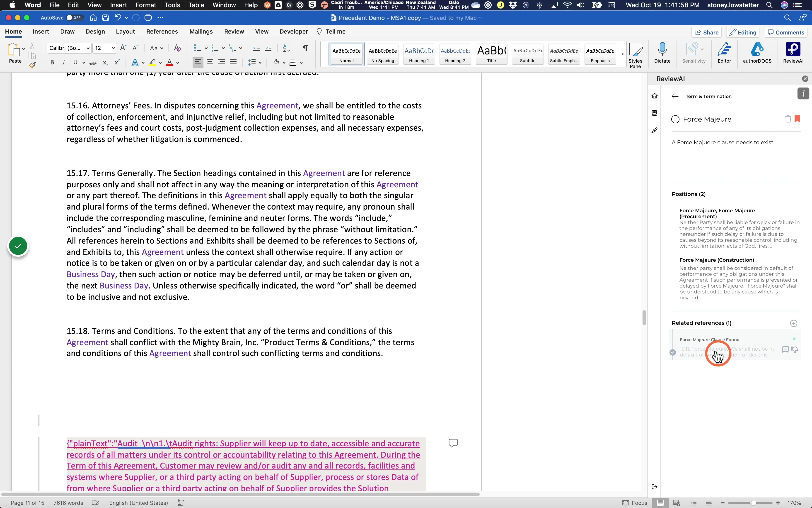Click the ReviewAI ribbon icon
Screen dimensions: 812x508
[x=793, y=53]
